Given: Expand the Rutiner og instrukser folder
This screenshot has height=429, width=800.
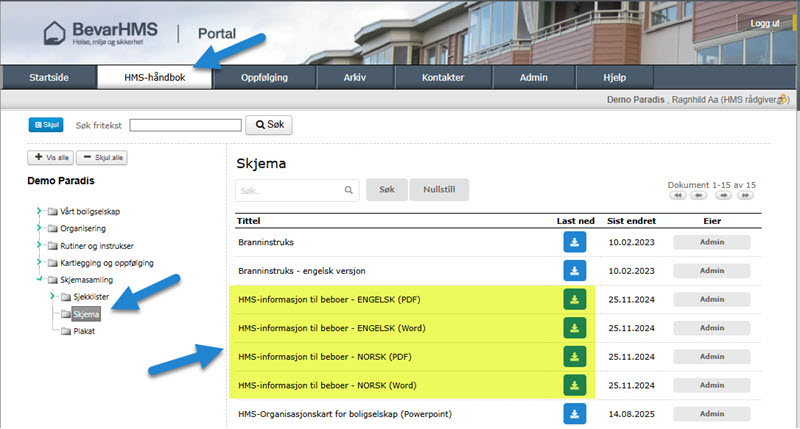Looking at the screenshot, I should [40, 245].
